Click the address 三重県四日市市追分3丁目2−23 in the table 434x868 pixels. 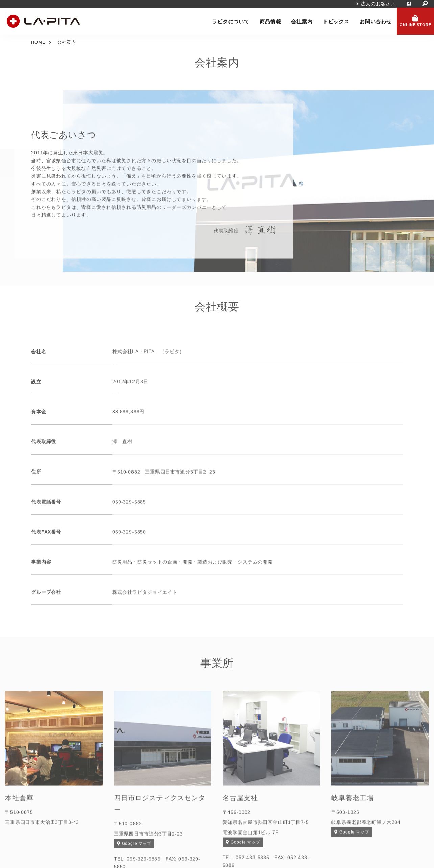(x=180, y=472)
